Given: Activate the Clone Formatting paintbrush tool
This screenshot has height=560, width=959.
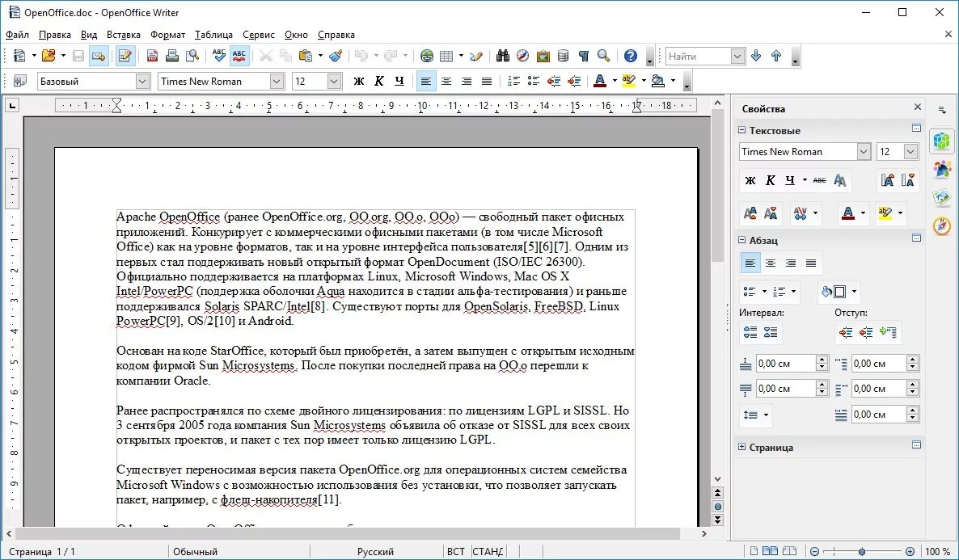Looking at the screenshot, I should click(x=336, y=56).
